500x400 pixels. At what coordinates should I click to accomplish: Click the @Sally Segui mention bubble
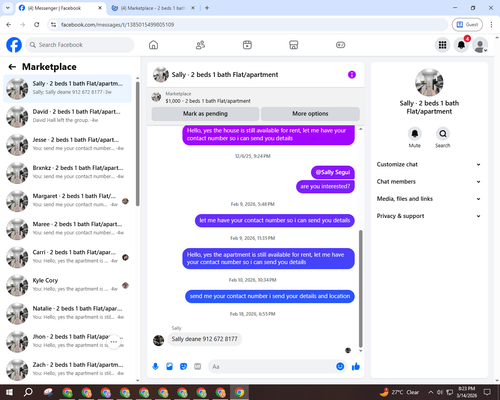333,172
